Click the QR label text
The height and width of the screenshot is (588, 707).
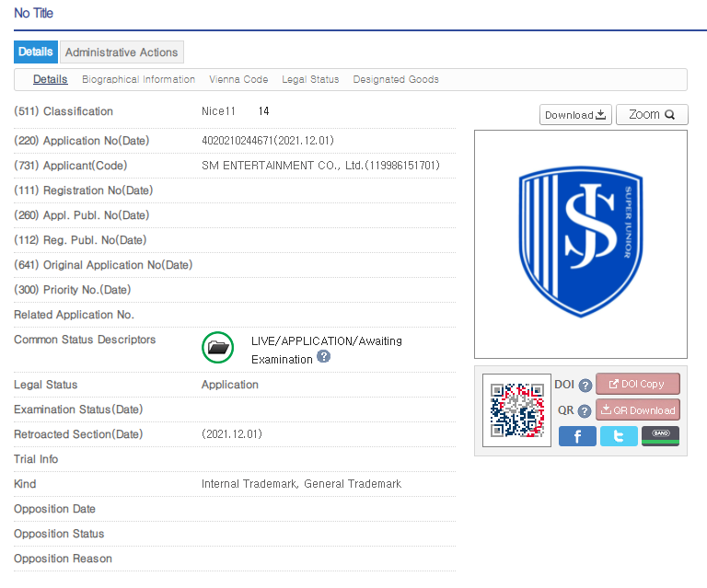(x=566, y=410)
